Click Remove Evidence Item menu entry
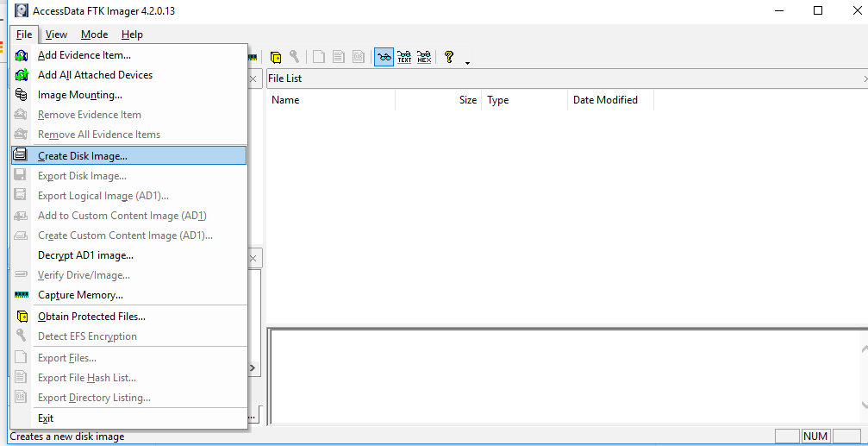868x446 pixels. [128, 115]
